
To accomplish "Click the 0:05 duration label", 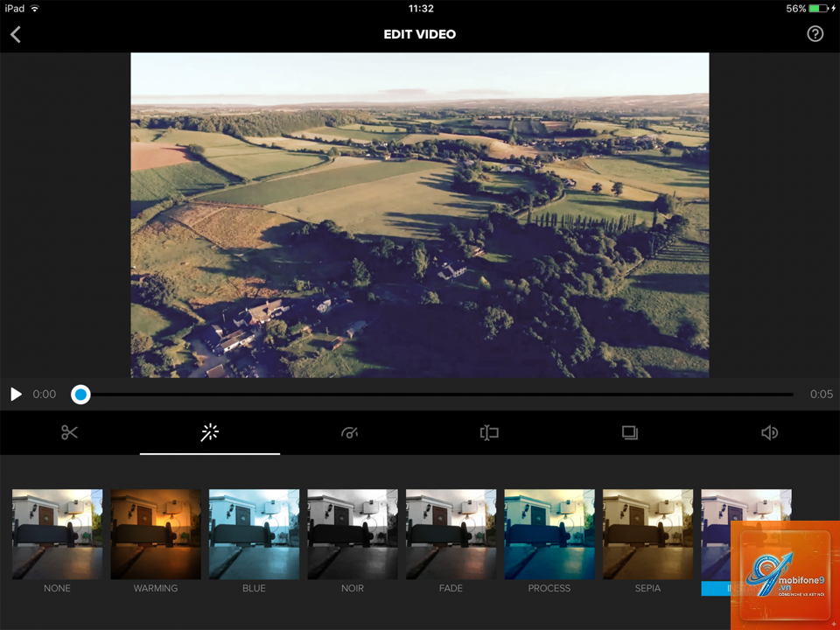I will pos(822,395).
